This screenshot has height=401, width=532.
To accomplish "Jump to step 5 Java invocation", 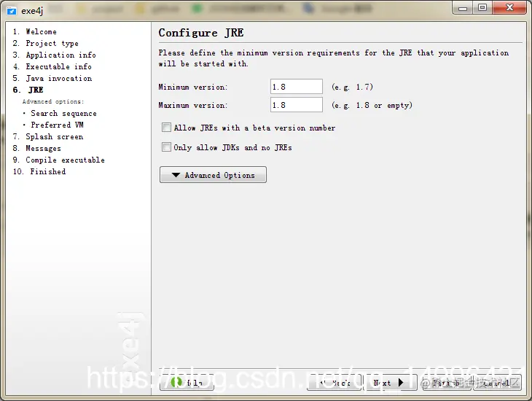I will pyautogui.click(x=52, y=79).
